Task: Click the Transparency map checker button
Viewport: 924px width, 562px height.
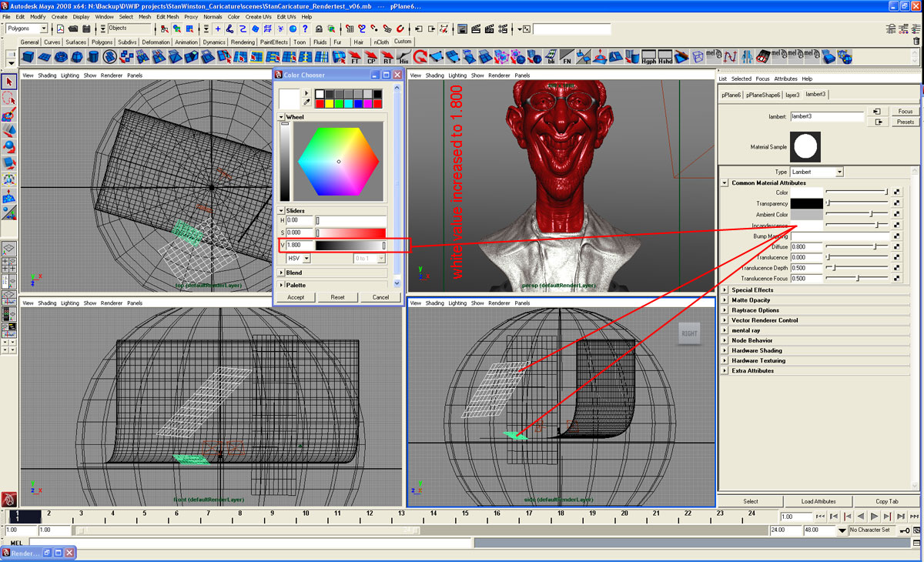Action: pos(897,203)
